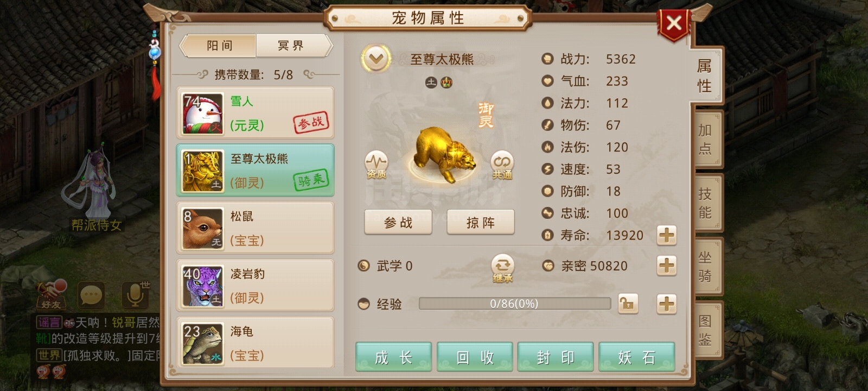This screenshot has width=868, height=391.
Task: Open the 坐骑 side tab
Action: coord(705,267)
